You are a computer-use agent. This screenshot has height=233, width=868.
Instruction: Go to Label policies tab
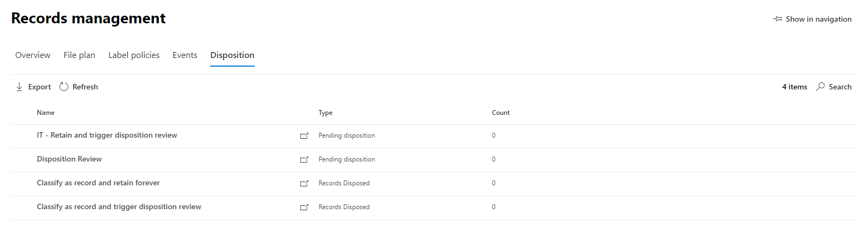pos(134,55)
